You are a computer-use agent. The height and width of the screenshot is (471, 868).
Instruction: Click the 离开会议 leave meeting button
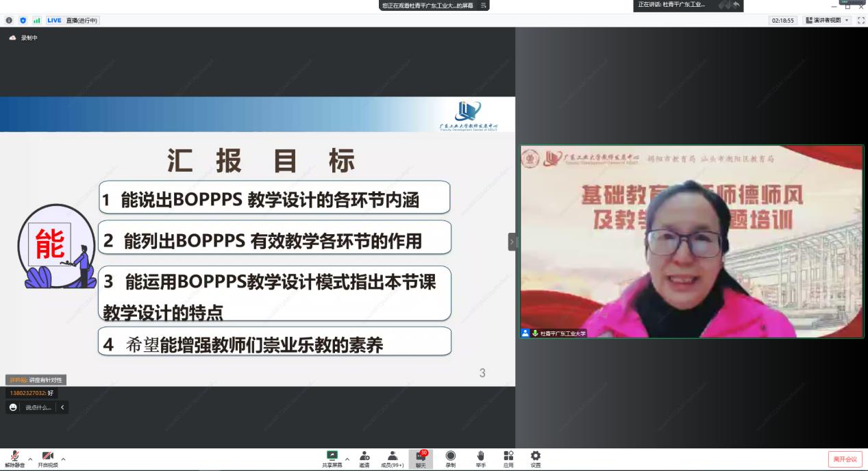pos(845,459)
